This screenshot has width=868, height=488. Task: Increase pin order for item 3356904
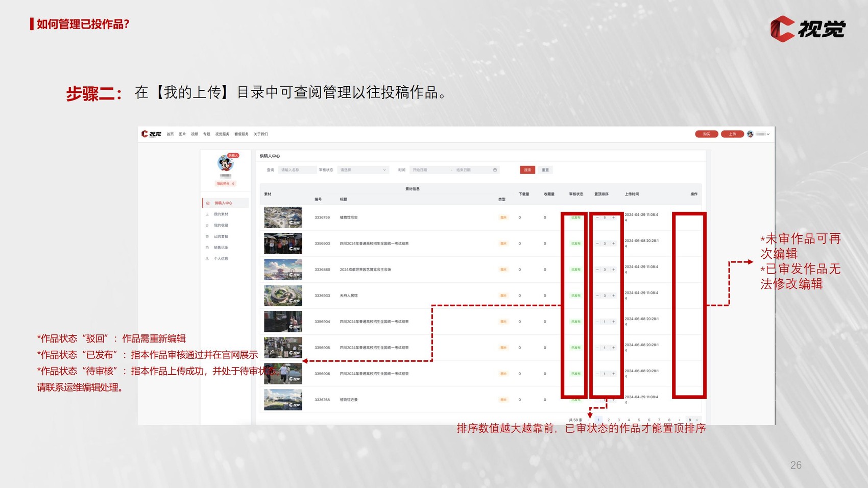coord(613,322)
